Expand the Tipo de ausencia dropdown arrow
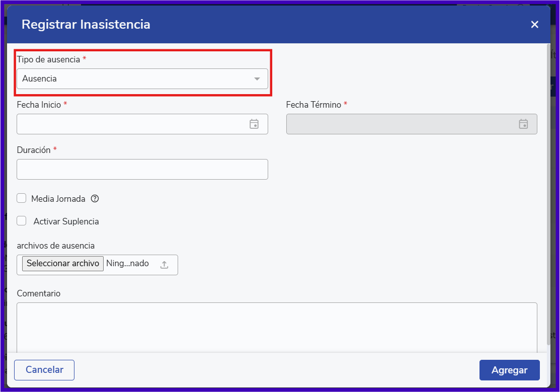The image size is (560, 392). click(257, 79)
